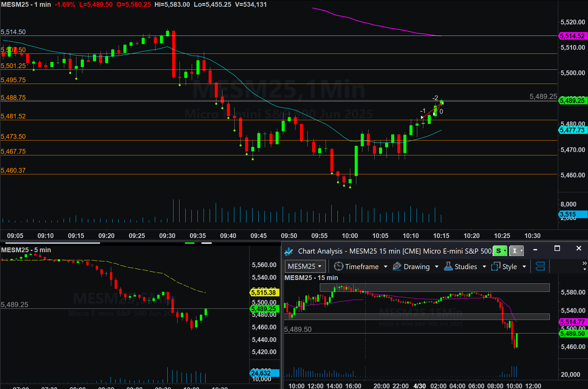Open the MESM25 symbol dropdown

pyautogui.click(x=305, y=266)
